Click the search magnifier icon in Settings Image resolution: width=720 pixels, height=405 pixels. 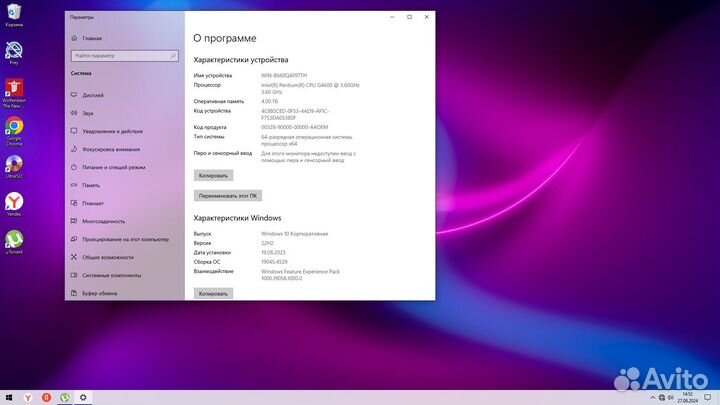[x=173, y=56]
